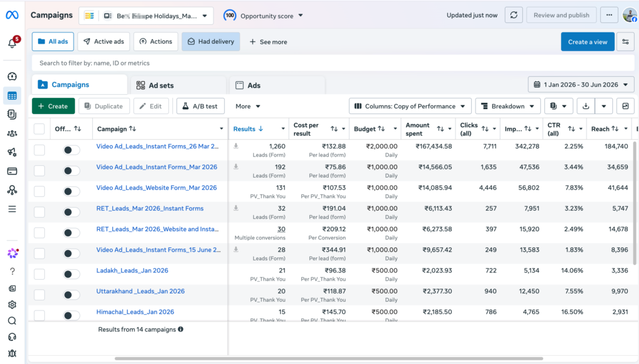Screen dimensions: 639x364
Task: Click the export download icon
Action: (585, 106)
